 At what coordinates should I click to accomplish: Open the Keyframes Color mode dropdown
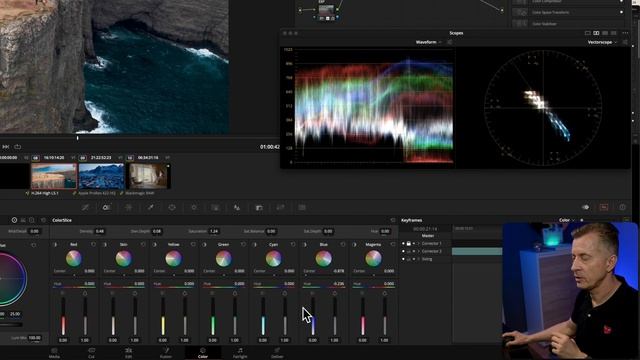[x=567, y=220]
